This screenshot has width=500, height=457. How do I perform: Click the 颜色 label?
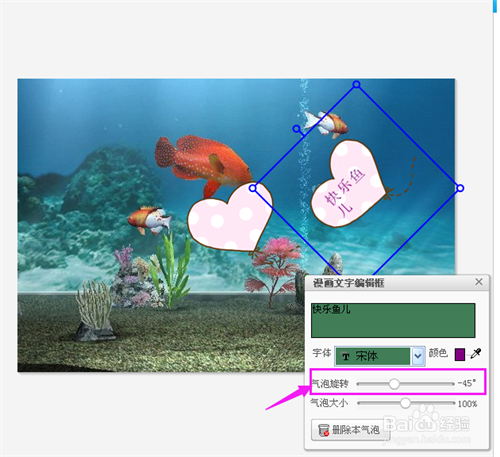(x=438, y=353)
